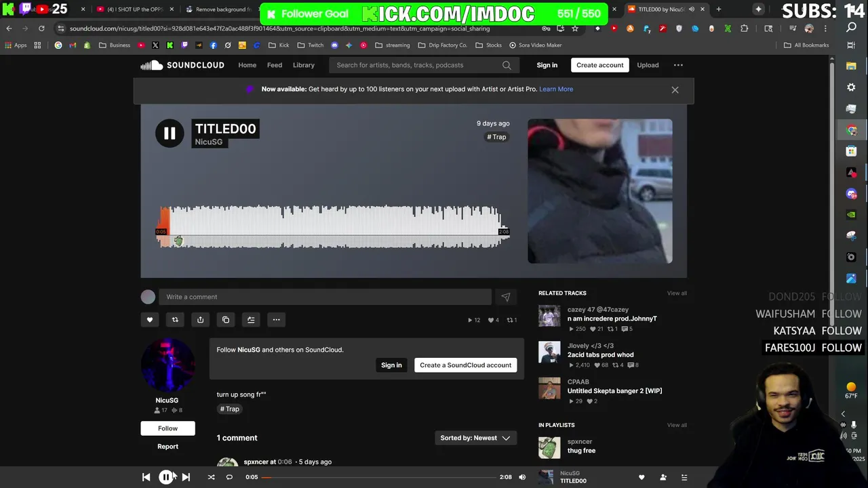View all In Playlists
The image size is (868, 488).
coord(677,425)
